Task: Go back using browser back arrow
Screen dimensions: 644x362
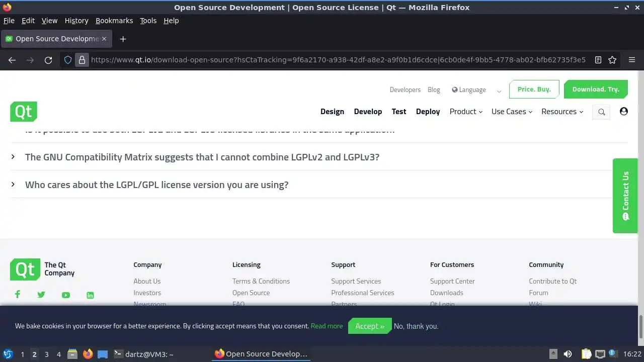Action: click(x=12, y=60)
